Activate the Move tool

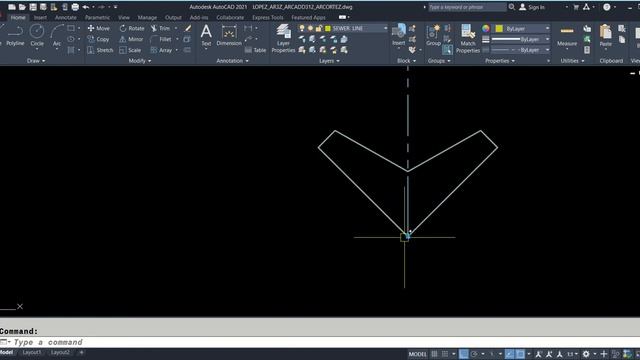point(98,28)
